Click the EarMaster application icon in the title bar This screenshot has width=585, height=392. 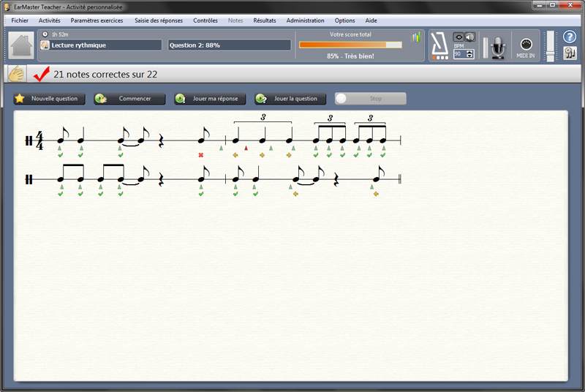7,7
